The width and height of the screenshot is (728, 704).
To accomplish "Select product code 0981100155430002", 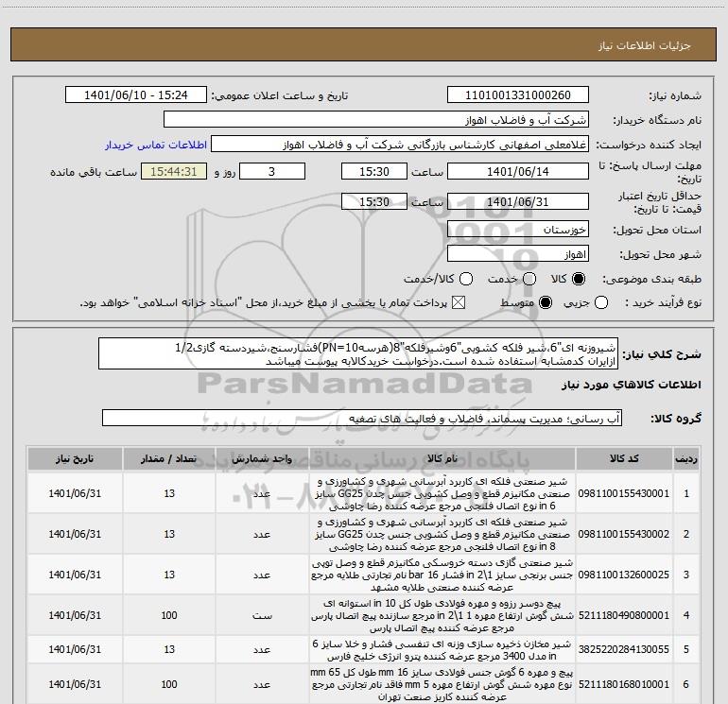I will [x=624, y=534].
